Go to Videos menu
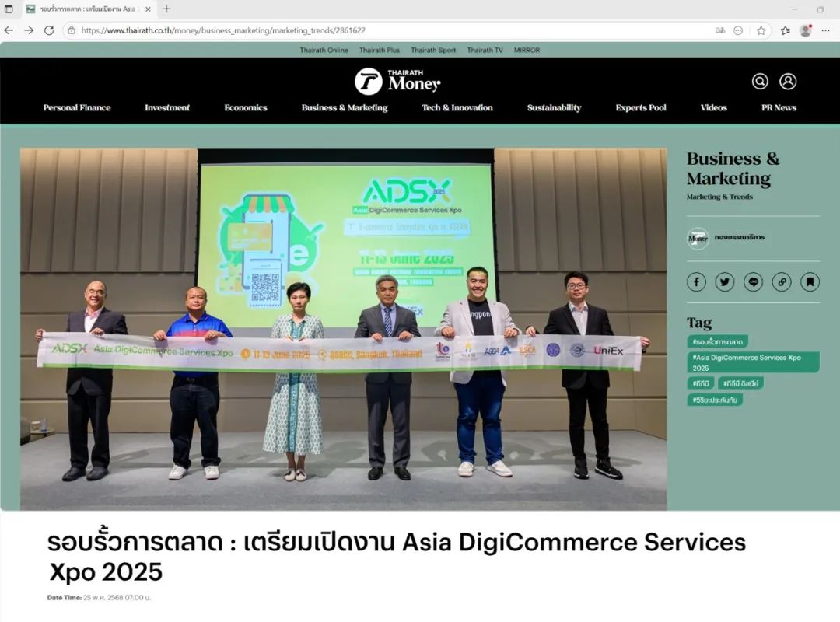The width and height of the screenshot is (840, 622). (713, 108)
